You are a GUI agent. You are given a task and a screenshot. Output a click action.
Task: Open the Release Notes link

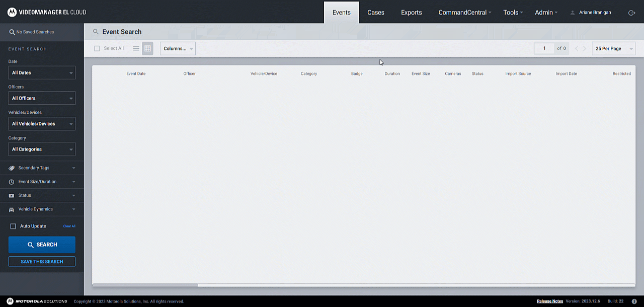pos(549,301)
